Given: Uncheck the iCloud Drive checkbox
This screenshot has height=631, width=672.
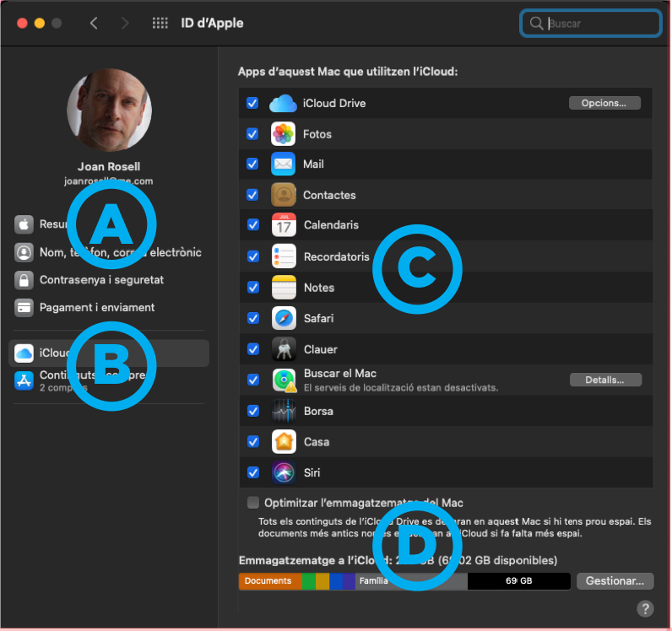Looking at the screenshot, I should click(x=252, y=103).
